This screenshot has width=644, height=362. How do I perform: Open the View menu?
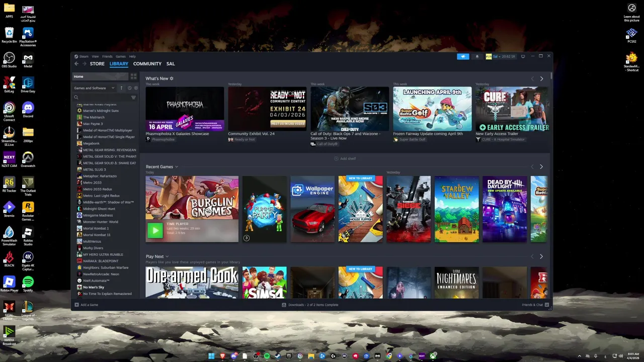coord(95,56)
